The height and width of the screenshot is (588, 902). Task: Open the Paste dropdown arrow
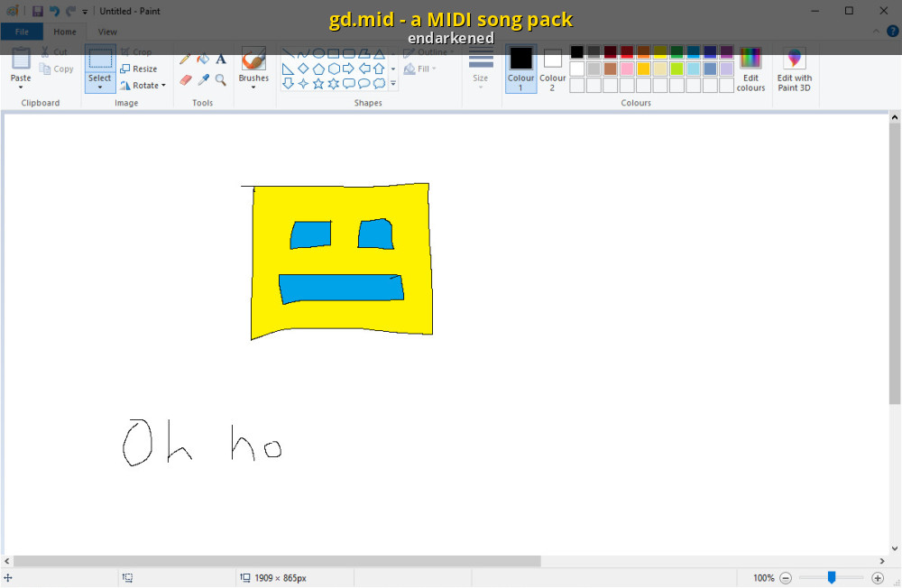[21, 88]
